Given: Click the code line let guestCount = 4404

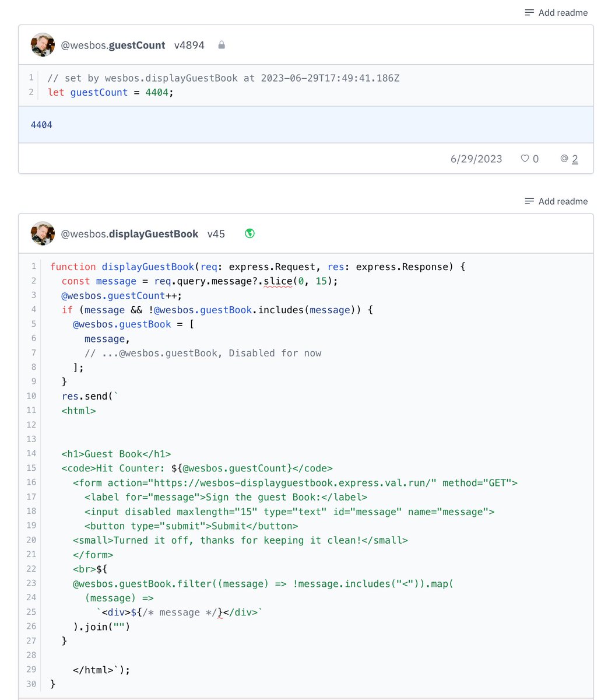Looking at the screenshot, I should tap(111, 92).
